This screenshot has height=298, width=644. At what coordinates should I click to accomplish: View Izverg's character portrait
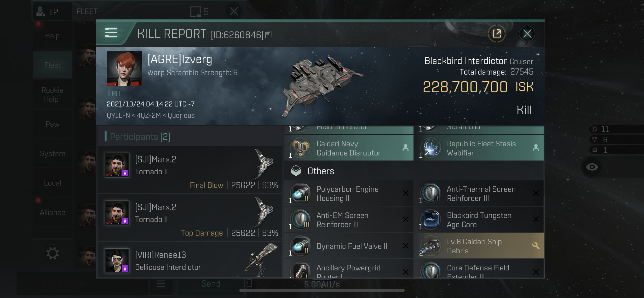(x=124, y=69)
